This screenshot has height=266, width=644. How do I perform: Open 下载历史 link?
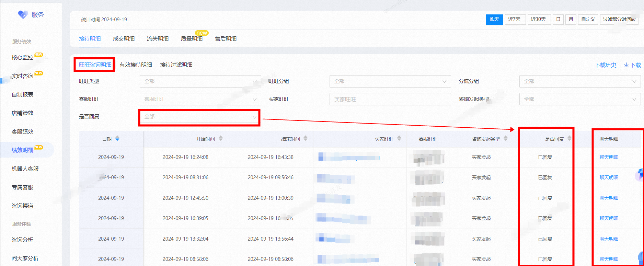click(x=605, y=65)
